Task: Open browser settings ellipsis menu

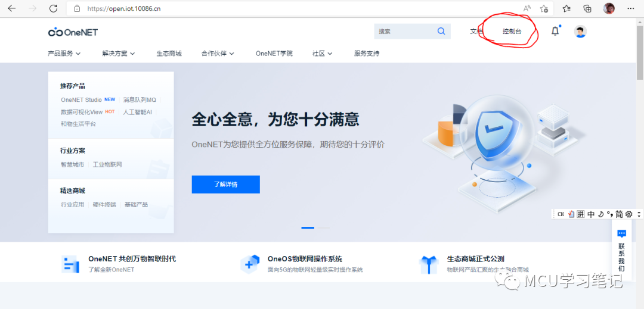Action: [631, 8]
